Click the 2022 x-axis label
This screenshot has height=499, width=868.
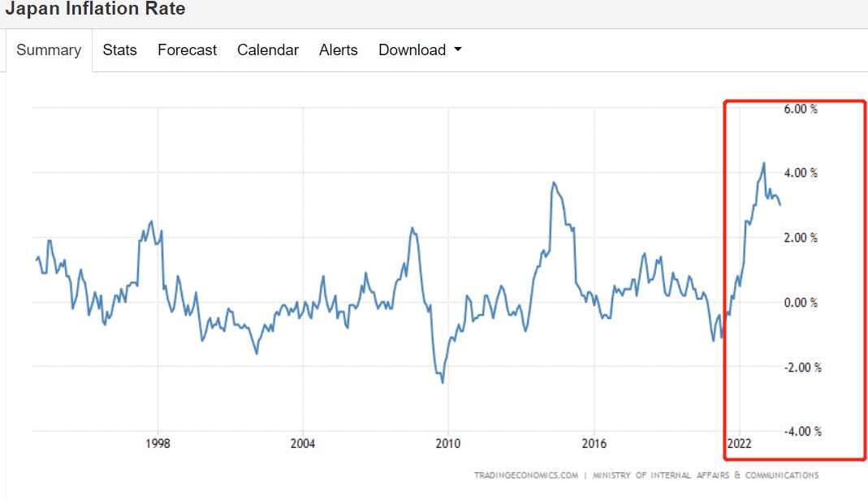click(x=740, y=444)
